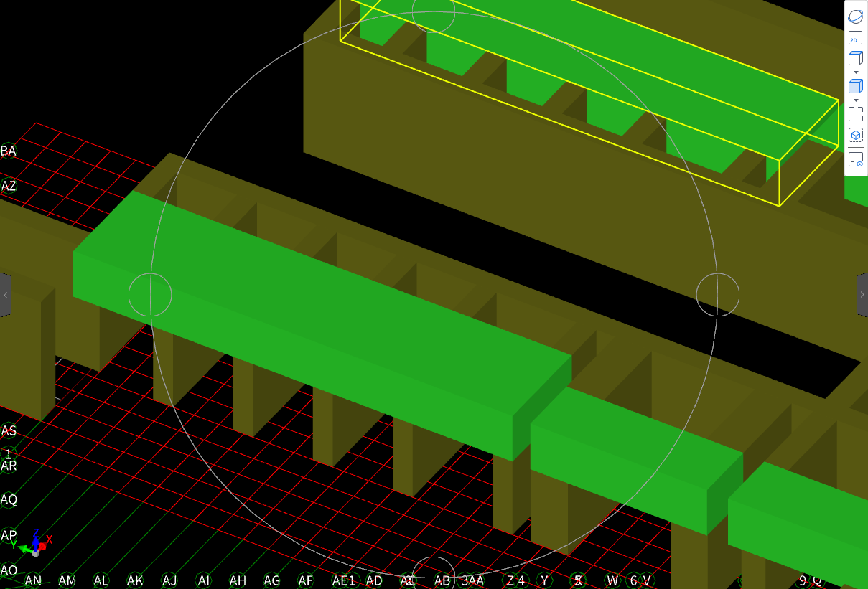Viewport: 868px width, 589px height.
Task: Click grid label AF
Action: pyautogui.click(x=306, y=580)
